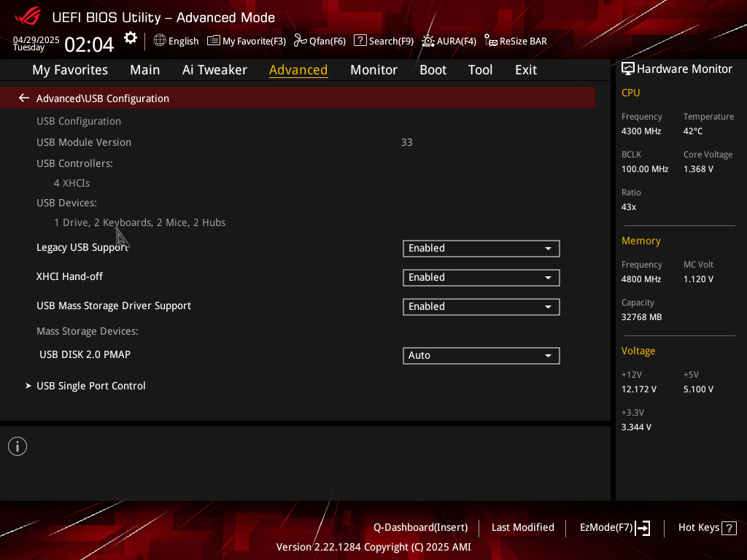
Task: Switch to the Boot tab
Action: pos(433,70)
